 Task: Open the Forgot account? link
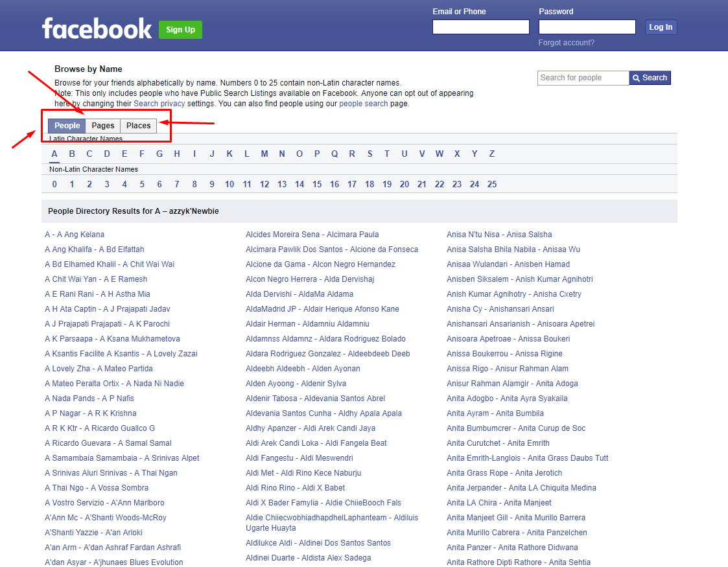(x=566, y=43)
